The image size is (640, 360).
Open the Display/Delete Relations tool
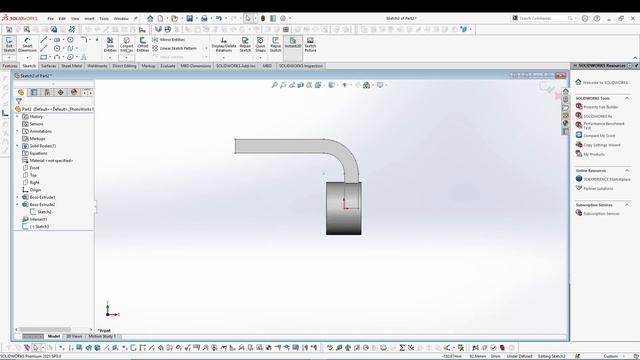pyautogui.click(x=224, y=44)
